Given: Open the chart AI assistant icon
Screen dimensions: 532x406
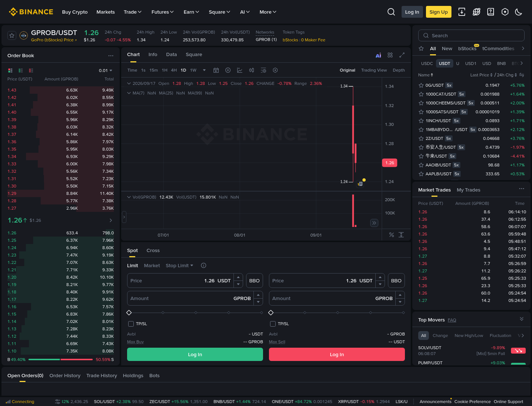Looking at the screenshot, I should (x=378, y=55).
